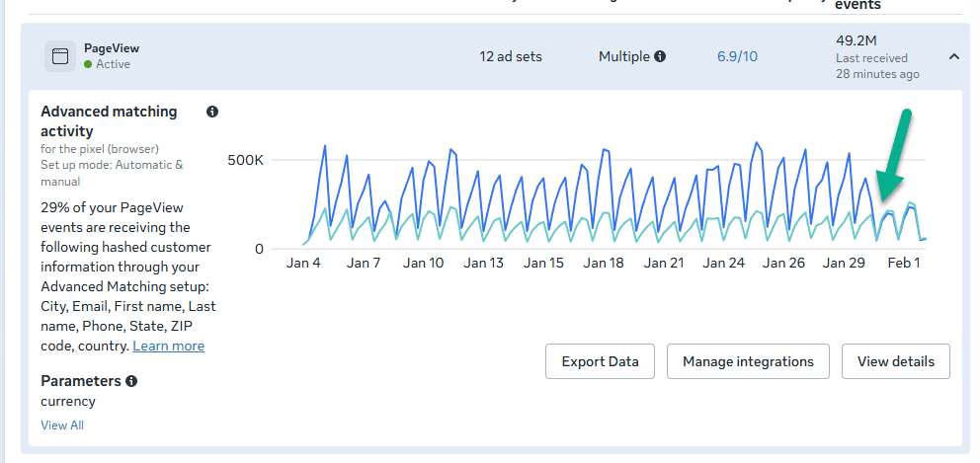Open info tooltip next to Multiple
Viewport: 980px width, 463px height.
tap(660, 56)
